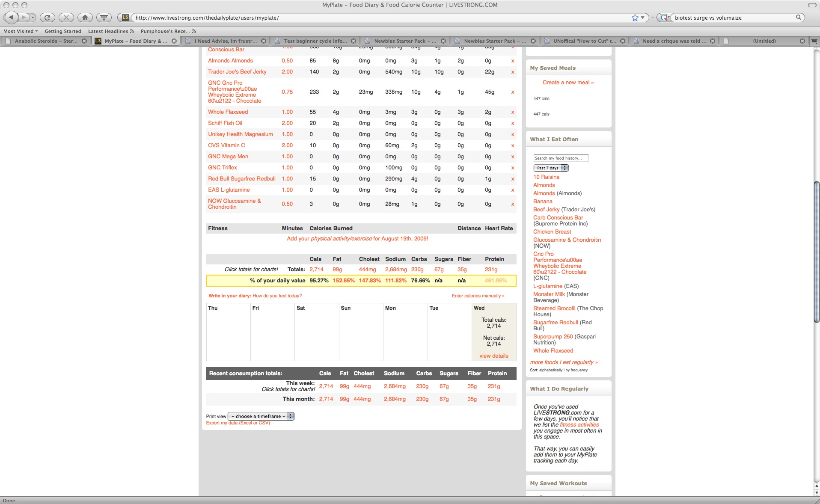
Task: Delete the NOW Glucosamine & Chondroitin entry
Action: [x=512, y=204]
